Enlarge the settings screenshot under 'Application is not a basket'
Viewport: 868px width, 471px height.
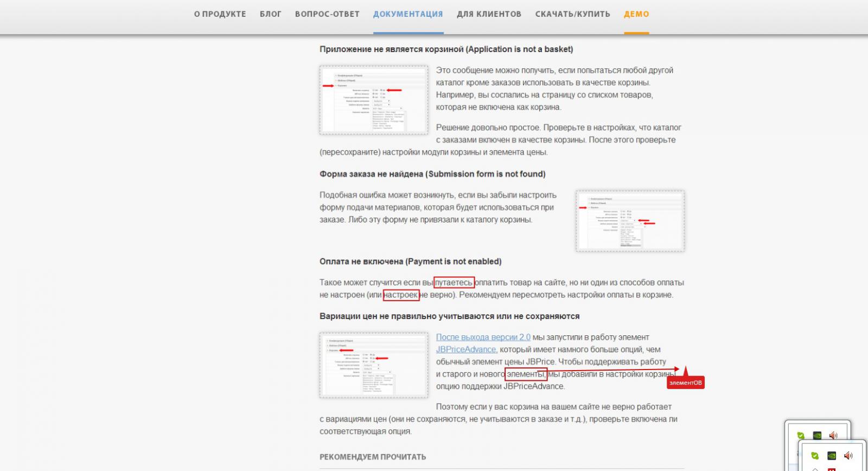click(374, 100)
